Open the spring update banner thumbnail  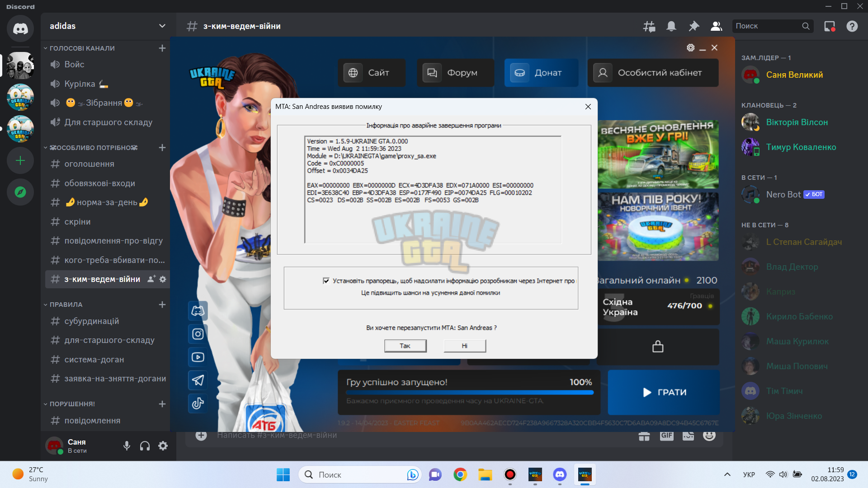(658, 155)
